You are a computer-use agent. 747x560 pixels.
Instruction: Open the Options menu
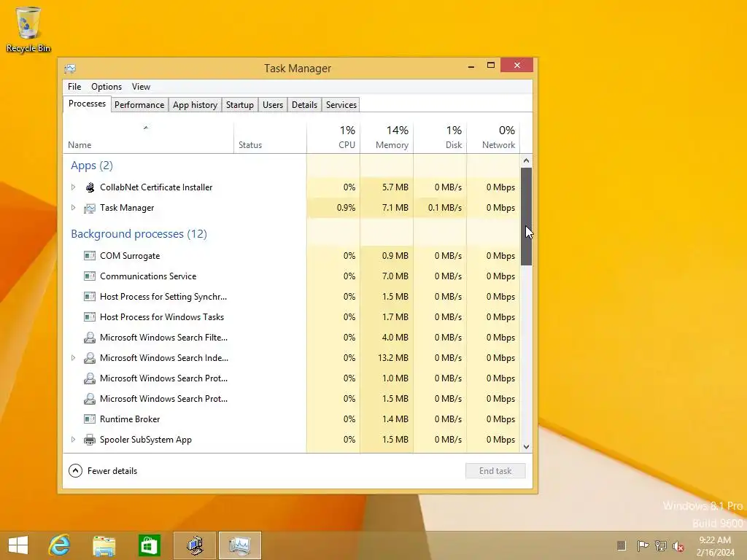[107, 87]
